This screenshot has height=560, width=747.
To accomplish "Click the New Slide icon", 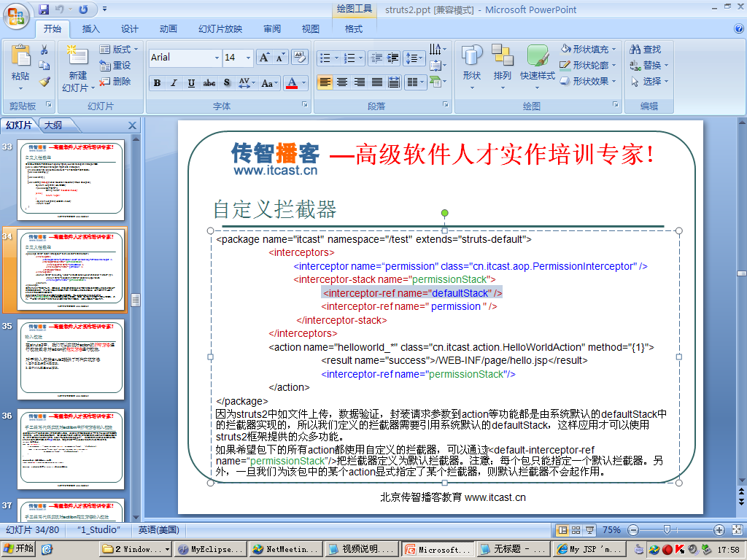I will tap(77, 57).
